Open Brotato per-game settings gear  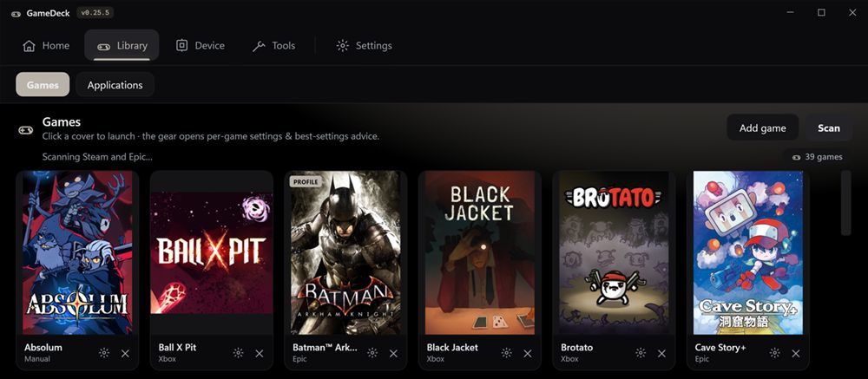(x=641, y=353)
